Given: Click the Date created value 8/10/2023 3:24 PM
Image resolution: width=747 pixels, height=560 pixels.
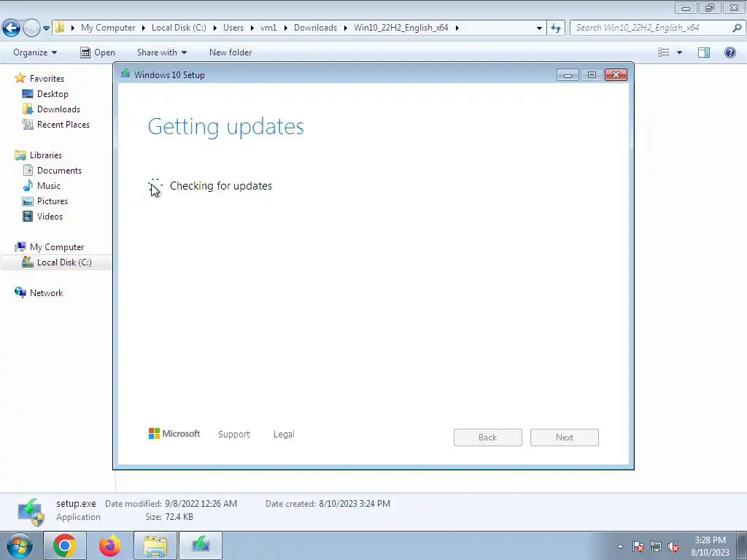Looking at the screenshot, I should click(x=355, y=504).
